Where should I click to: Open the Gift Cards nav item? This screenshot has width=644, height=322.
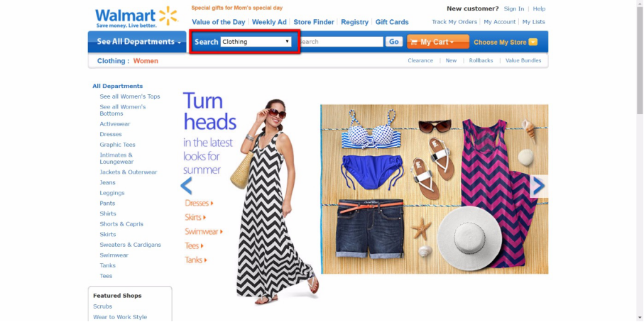tap(392, 22)
